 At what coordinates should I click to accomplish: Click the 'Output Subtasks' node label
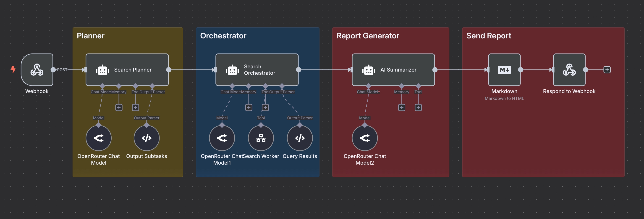147,156
